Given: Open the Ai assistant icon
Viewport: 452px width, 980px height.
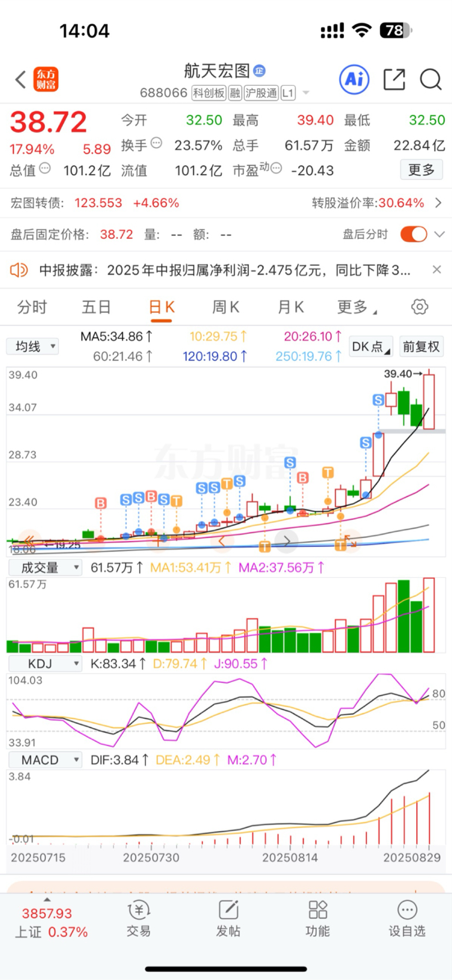Looking at the screenshot, I should (354, 79).
